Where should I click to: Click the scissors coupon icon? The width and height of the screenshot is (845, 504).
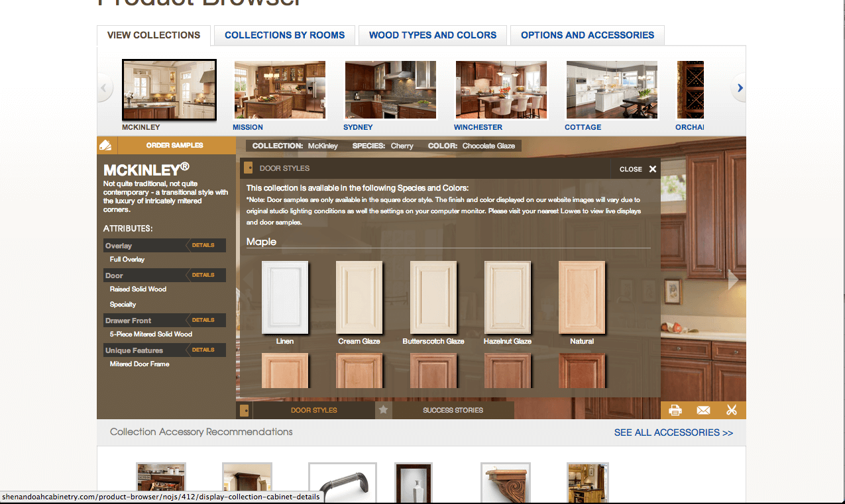coord(732,410)
